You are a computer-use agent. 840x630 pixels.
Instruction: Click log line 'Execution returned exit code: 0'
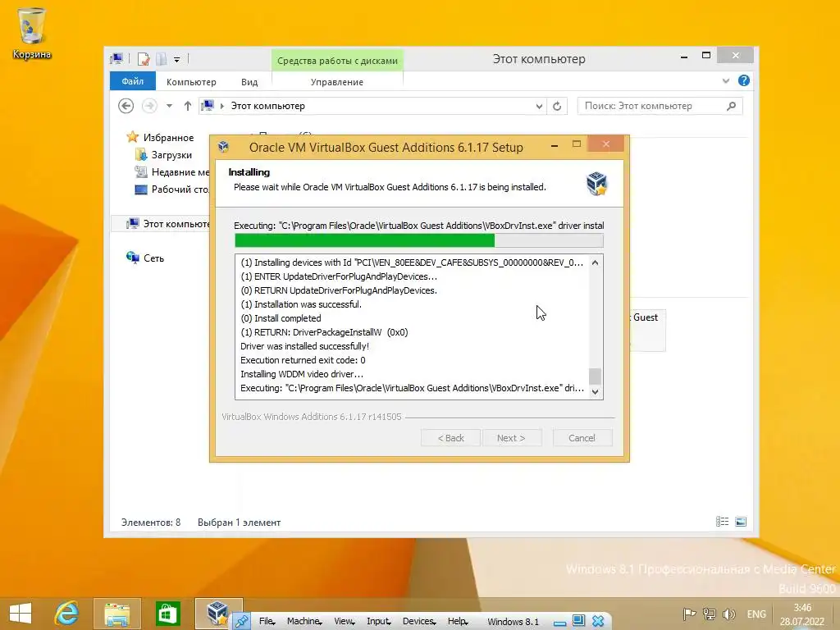[x=304, y=360]
